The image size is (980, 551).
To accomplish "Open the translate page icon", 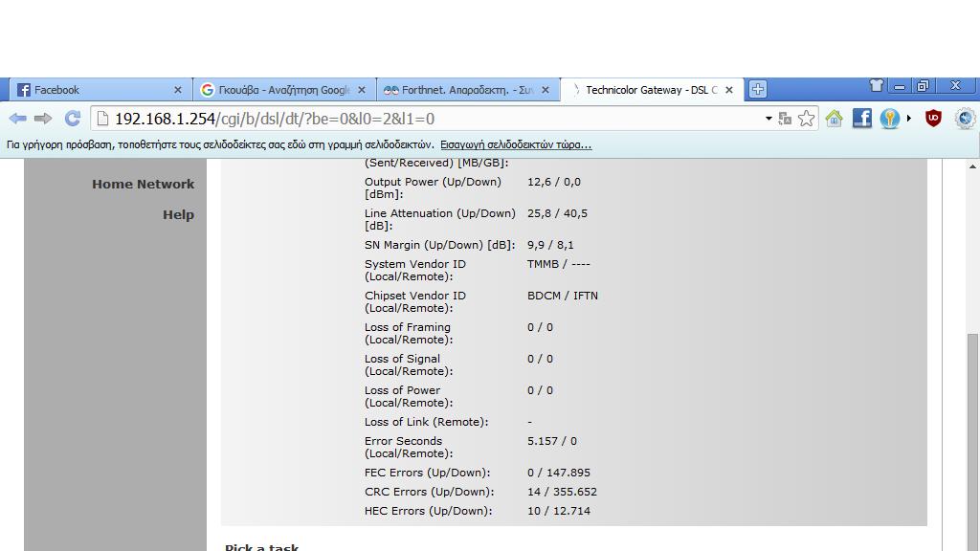I will [x=786, y=119].
